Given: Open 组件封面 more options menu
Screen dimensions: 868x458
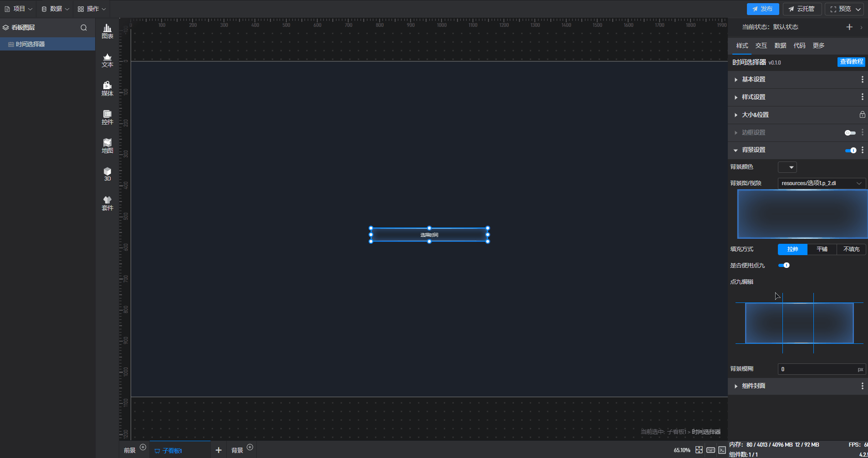Looking at the screenshot, I should point(862,386).
